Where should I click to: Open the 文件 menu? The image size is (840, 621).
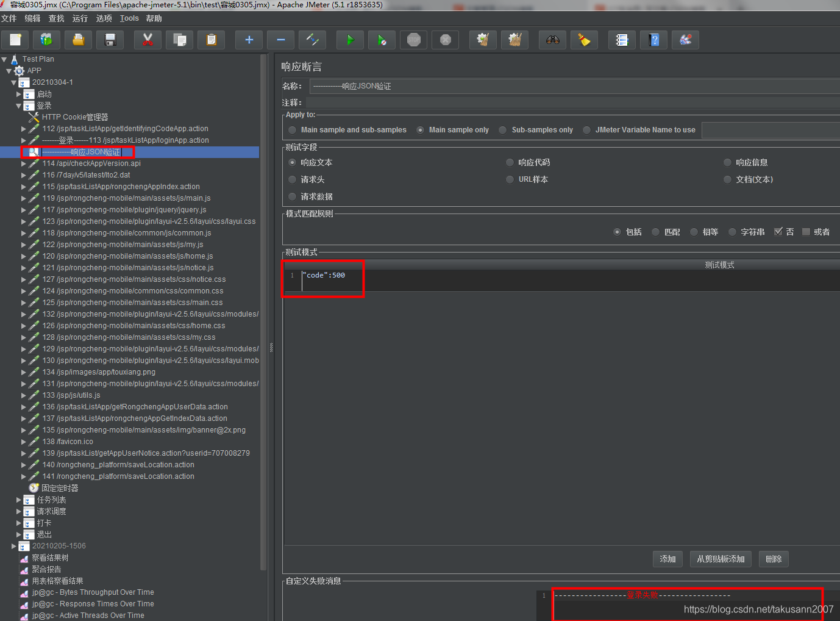pos(9,18)
